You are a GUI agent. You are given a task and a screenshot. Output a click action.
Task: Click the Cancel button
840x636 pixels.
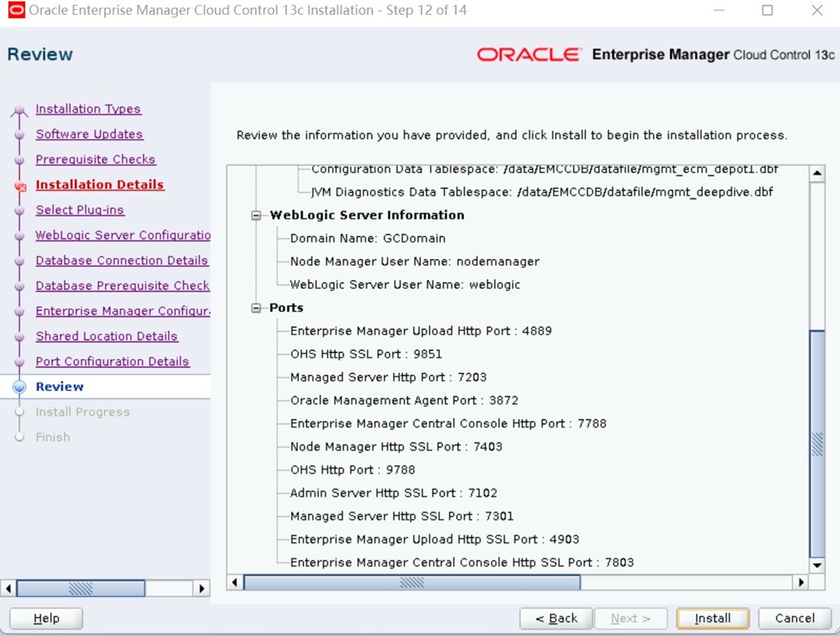pyautogui.click(x=794, y=619)
